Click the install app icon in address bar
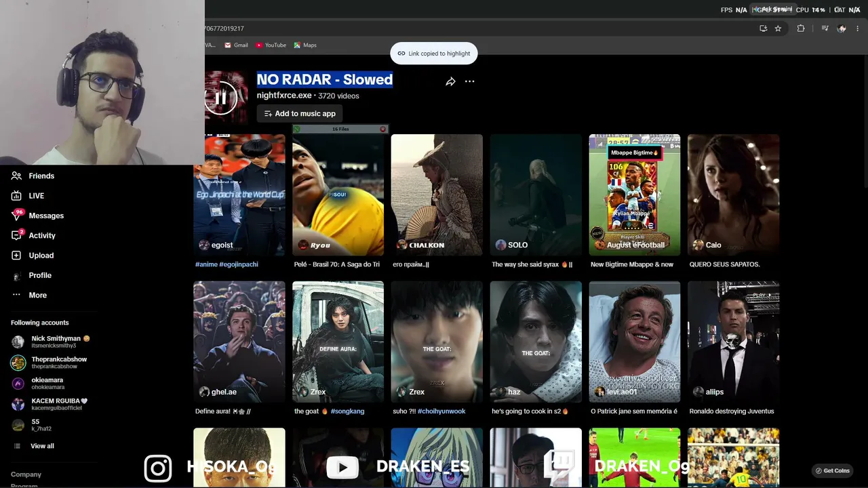Viewport: 868px width, 488px height. (x=763, y=28)
